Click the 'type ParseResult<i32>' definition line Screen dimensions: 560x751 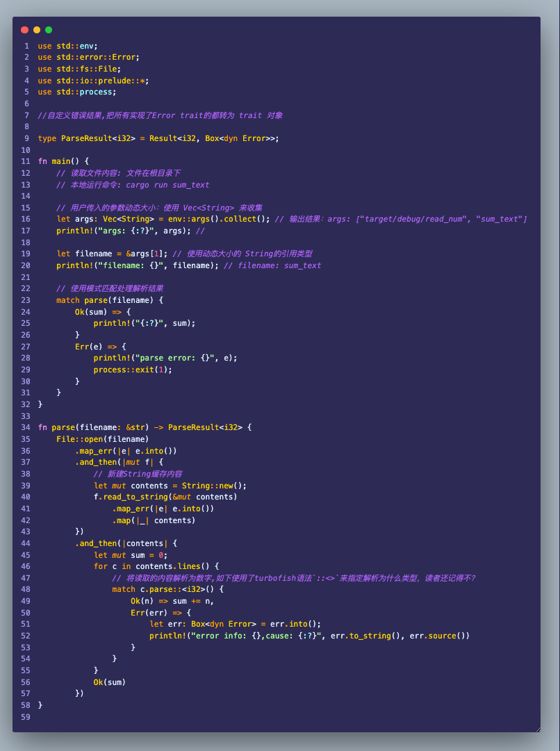[158, 138]
